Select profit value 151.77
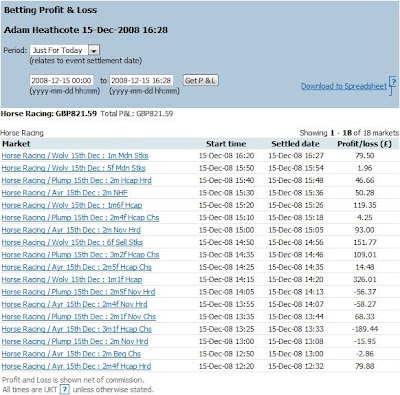400x395 pixels. tap(365, 242)
